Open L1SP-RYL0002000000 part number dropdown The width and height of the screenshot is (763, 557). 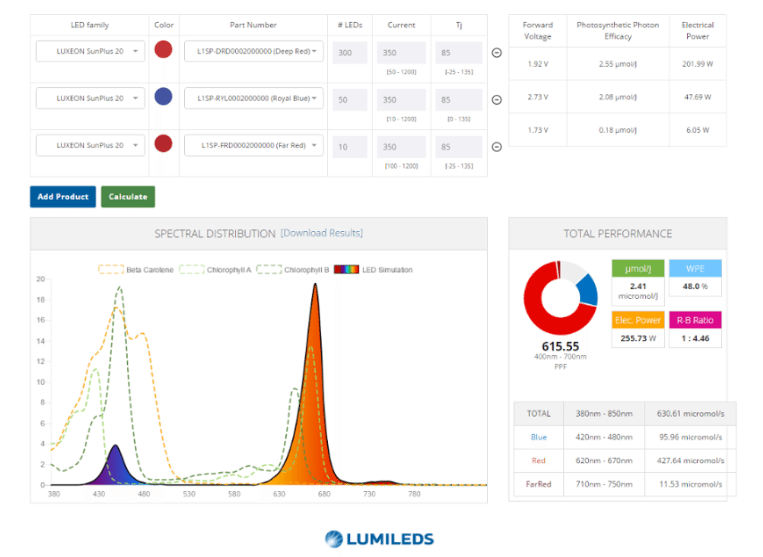click(x=254, y=98)
